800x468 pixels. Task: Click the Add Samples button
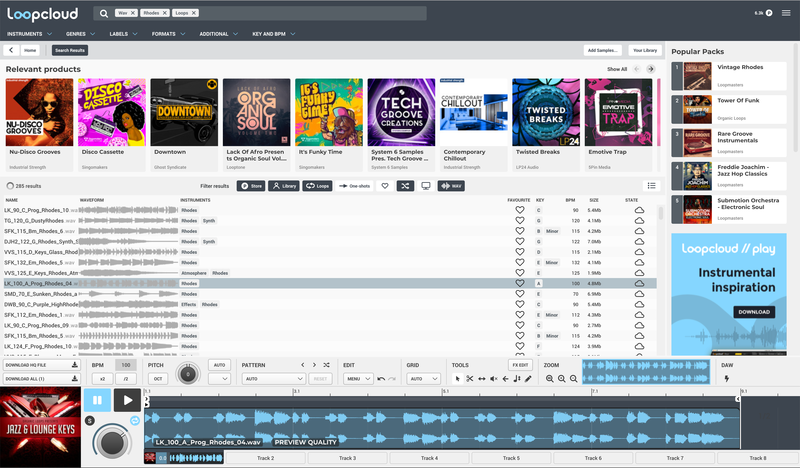point(601,50)
